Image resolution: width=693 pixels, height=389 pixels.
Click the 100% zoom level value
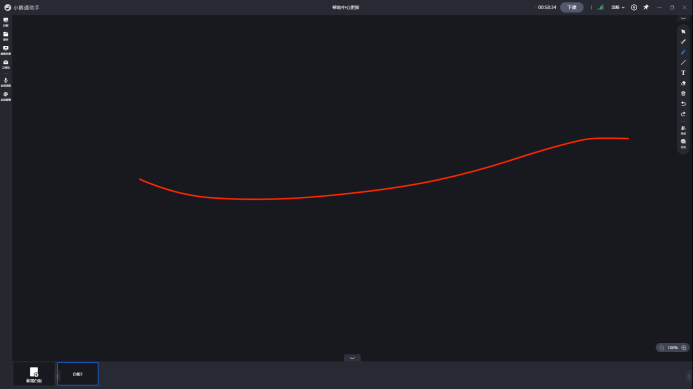click(673, 347)
